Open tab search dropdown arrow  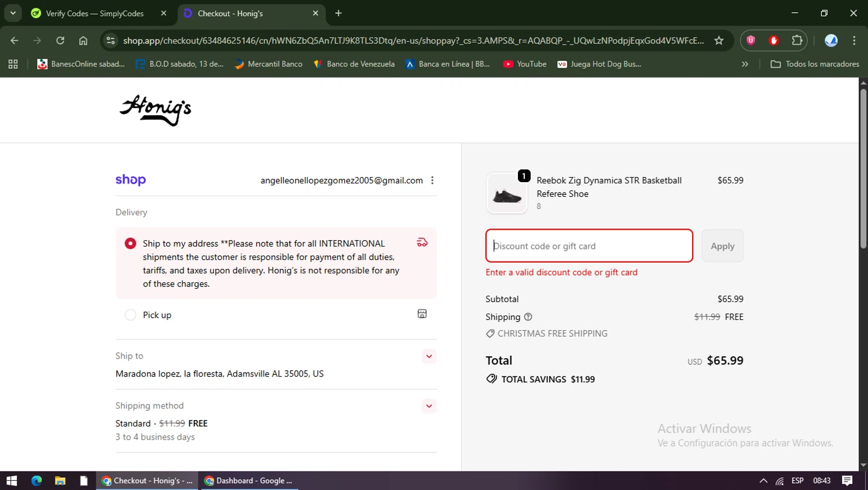pyautogui.click(x=13, y=13)
